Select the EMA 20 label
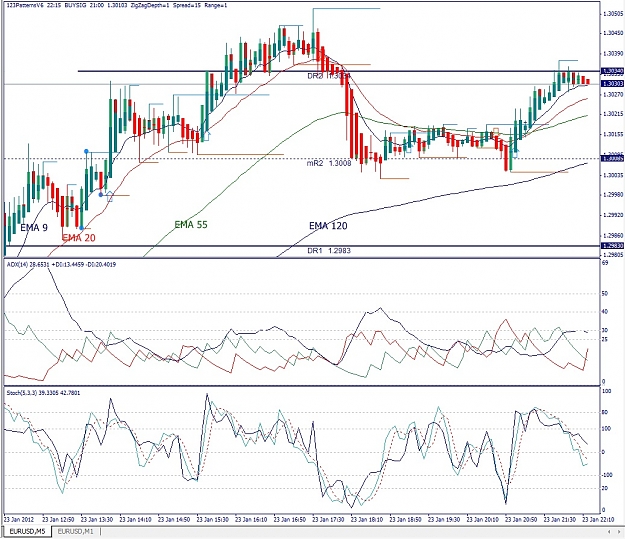The height and width of the screenshot is (539, 625). 79,238
